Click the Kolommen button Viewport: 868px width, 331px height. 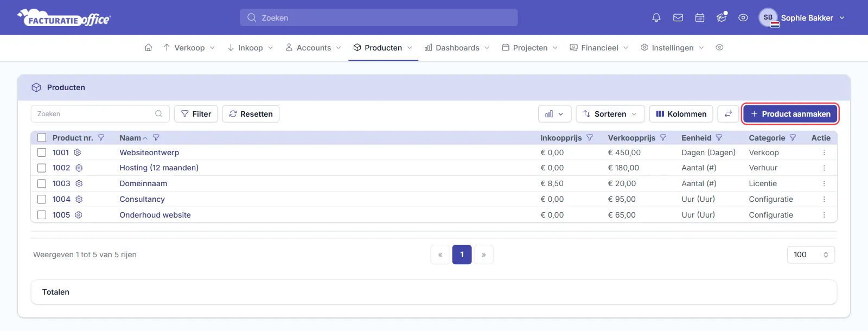pyautogui.click(x=681, y=114)
